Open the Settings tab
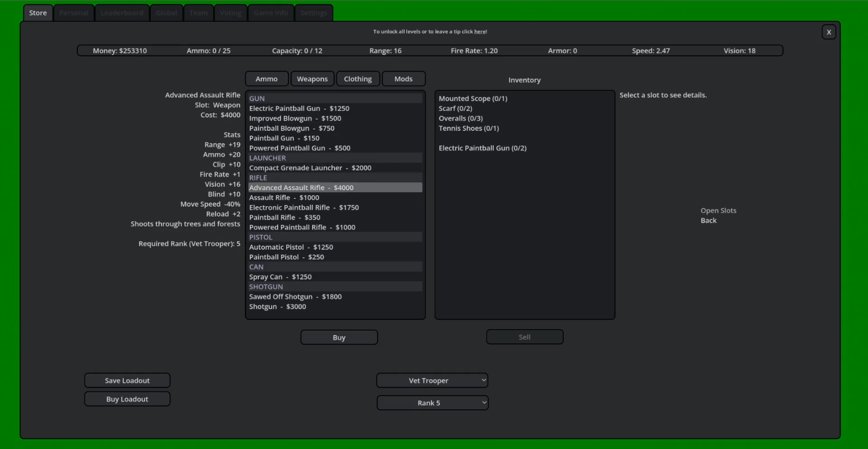This screenshot has height=449, width=868. tap(313, 13)
